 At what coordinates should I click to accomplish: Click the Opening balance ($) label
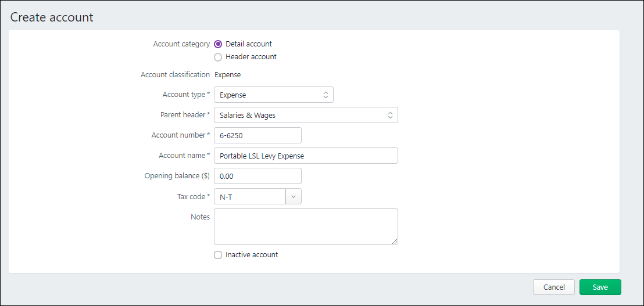177,176
